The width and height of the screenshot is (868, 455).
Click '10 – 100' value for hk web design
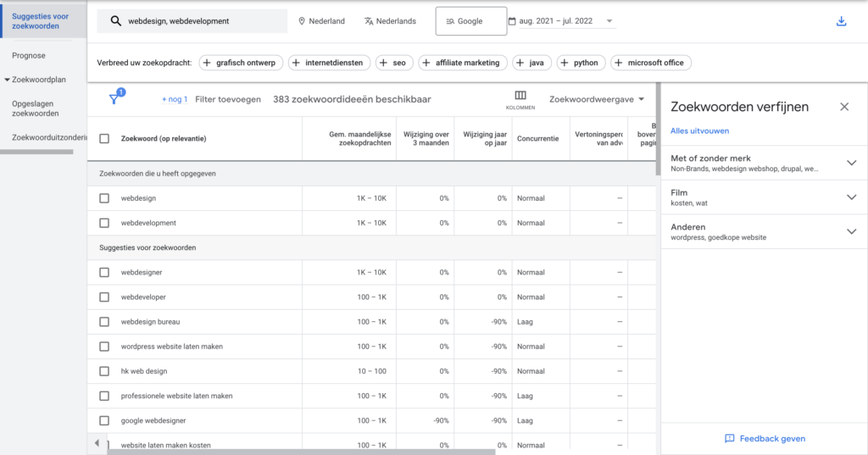(x=371, y=371)
